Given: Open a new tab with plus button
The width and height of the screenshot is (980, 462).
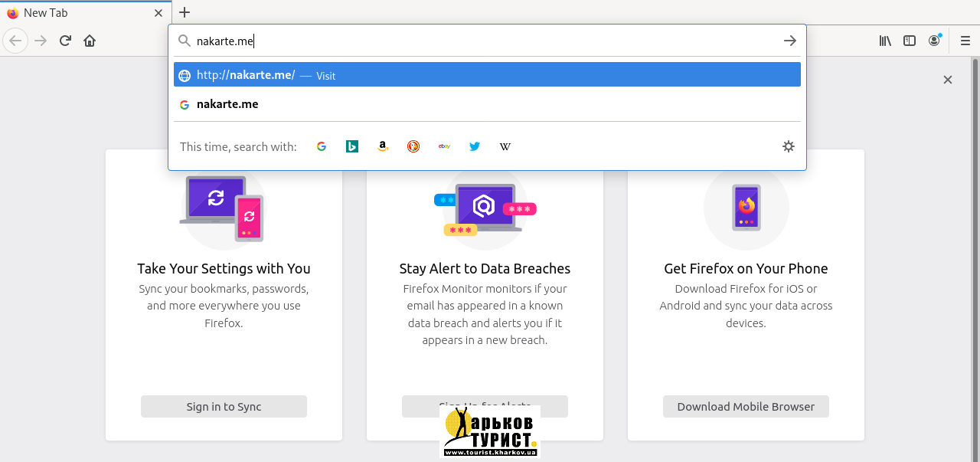Looking at the screenshot, I should (185, 12).
